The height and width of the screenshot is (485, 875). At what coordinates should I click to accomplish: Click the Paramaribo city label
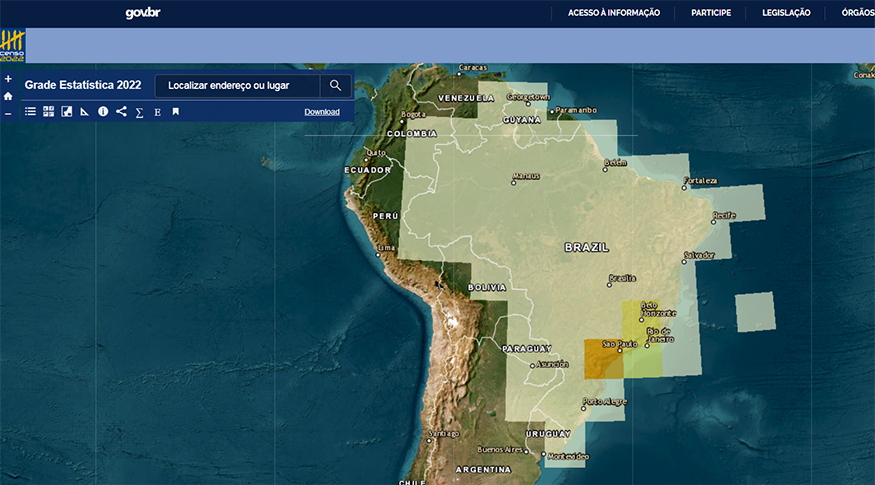click(576, 110)
